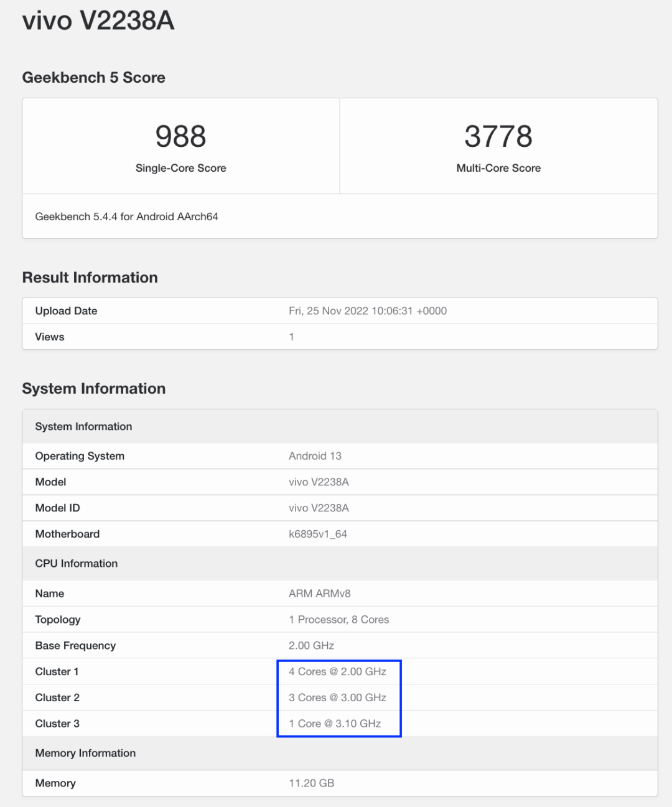Click the Views count value 1

[291, 337]
